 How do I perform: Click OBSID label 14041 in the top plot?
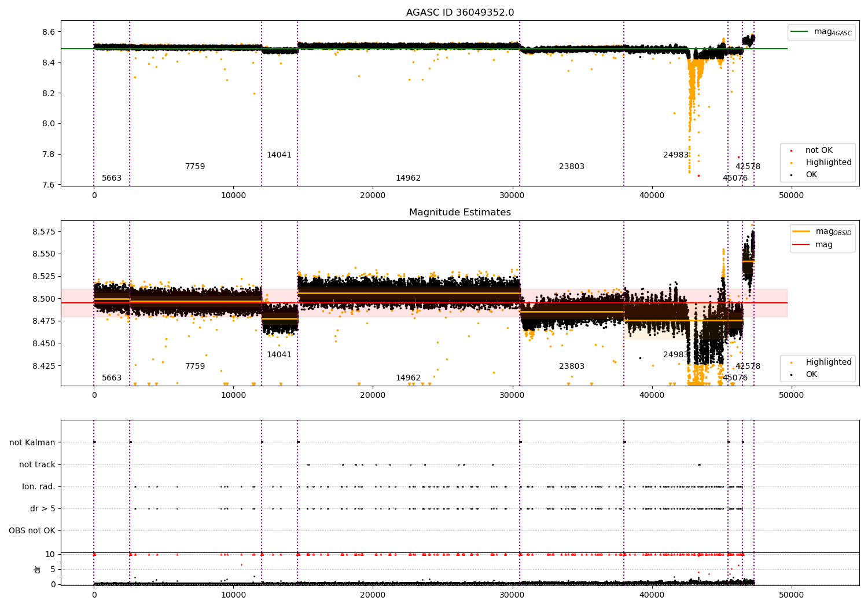coord(279,155)
